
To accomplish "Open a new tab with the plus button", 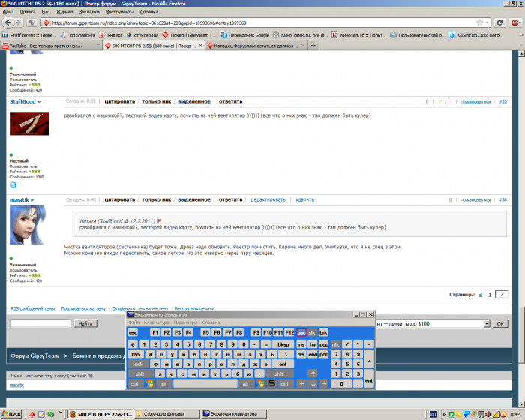I will tap(313, 45).
